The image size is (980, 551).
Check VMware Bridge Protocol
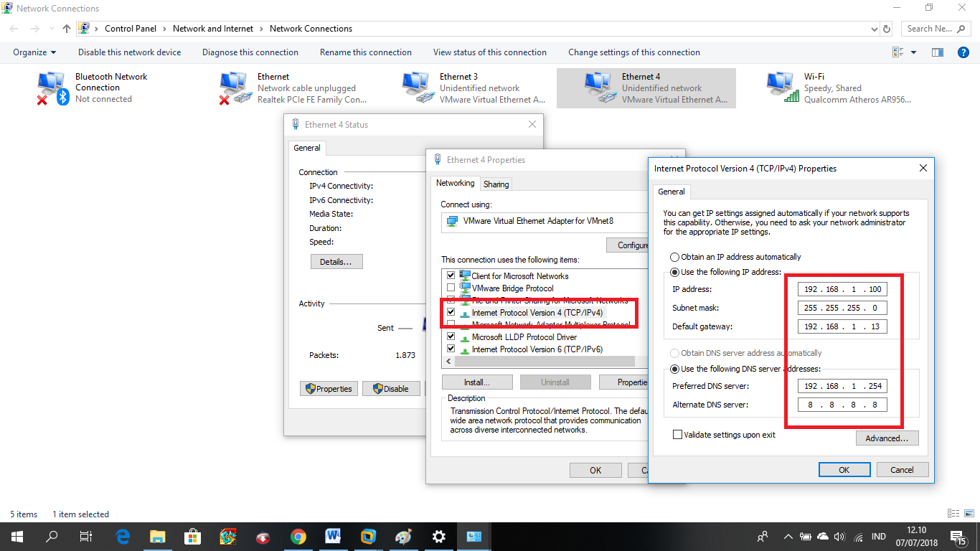[x=451, y=288]
